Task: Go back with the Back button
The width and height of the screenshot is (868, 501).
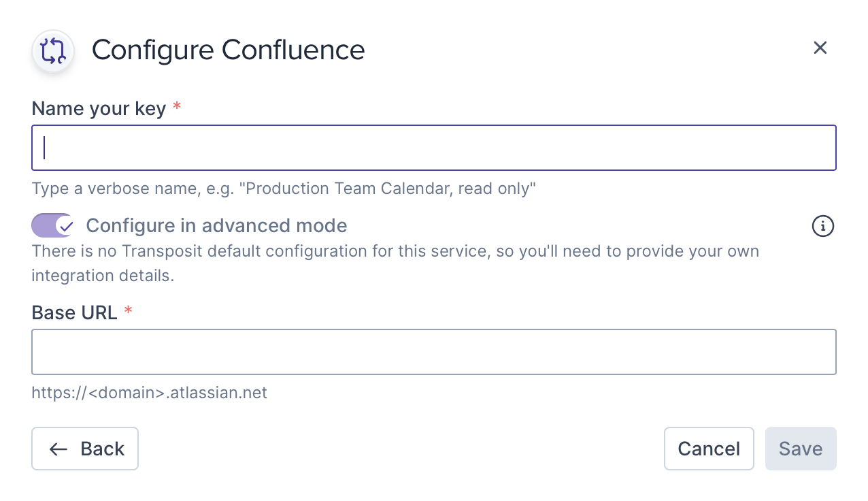Action: tap(85, 449)
